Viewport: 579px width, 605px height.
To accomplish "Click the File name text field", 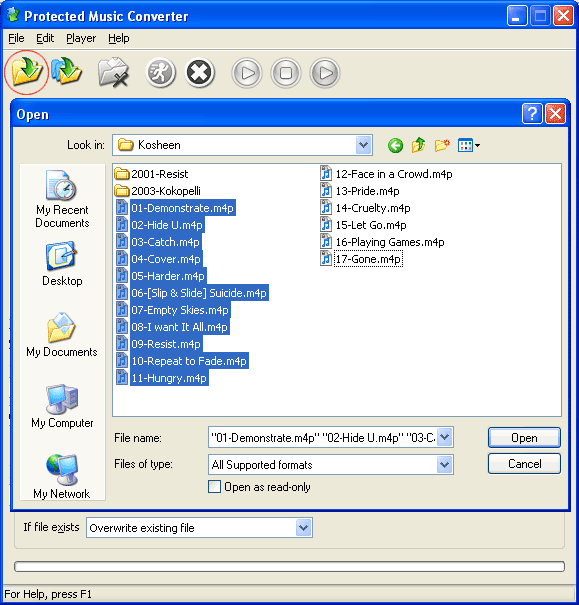I will coord(322,437).
